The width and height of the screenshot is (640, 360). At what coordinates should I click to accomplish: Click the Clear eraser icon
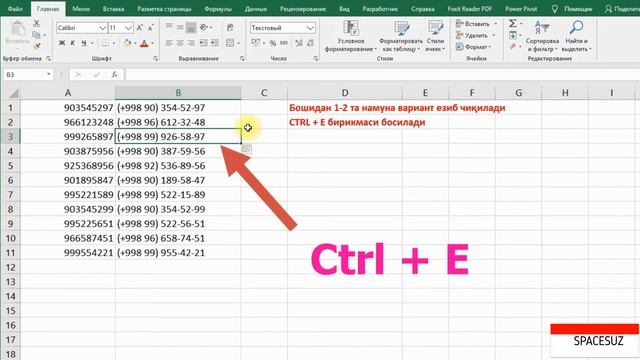click(513, 47)
